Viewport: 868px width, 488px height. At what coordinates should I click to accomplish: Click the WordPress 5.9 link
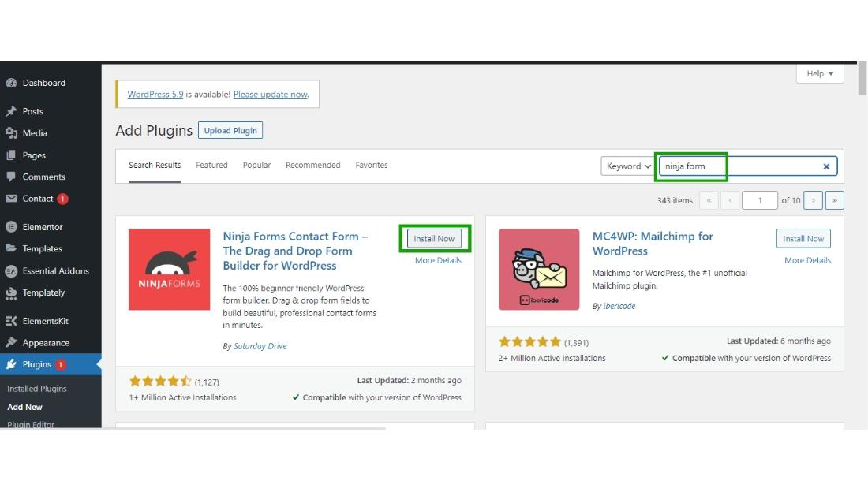(155, 94)
